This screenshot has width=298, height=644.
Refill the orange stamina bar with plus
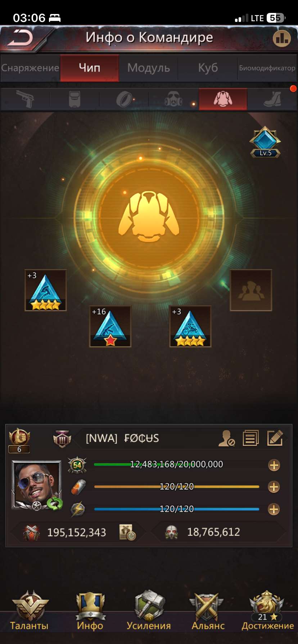click(x=274, y=487)
